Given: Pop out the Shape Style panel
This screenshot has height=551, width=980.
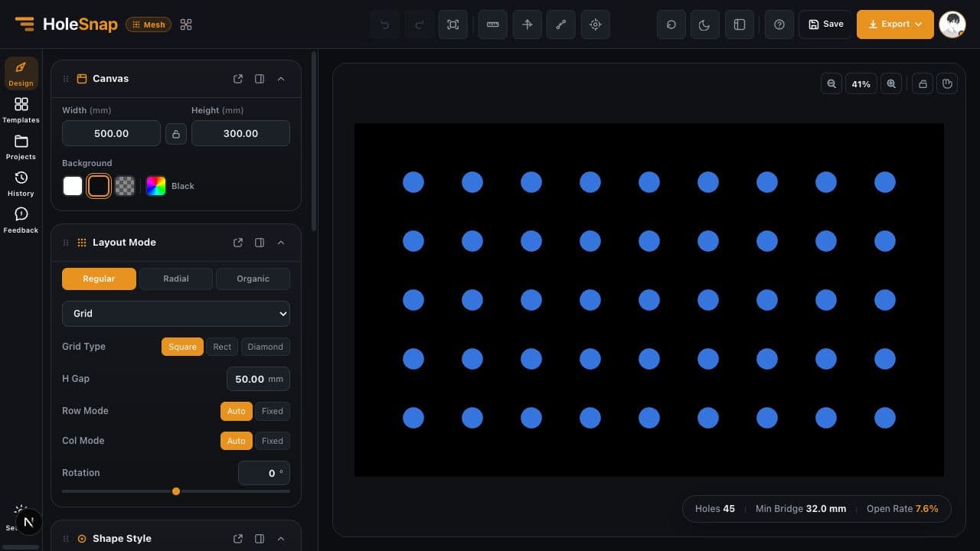Looking at the screenshot, I should click(x=238, y=539).
